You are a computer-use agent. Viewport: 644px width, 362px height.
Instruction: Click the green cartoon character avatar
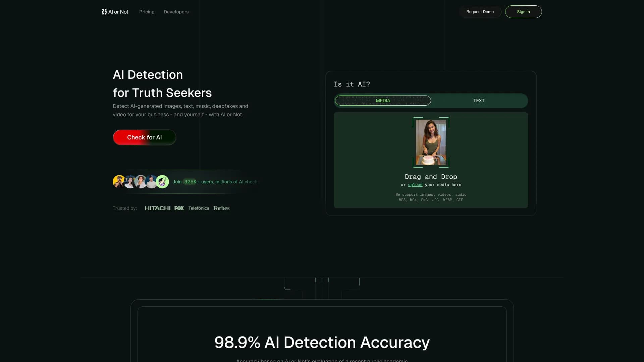pos(163,181)
